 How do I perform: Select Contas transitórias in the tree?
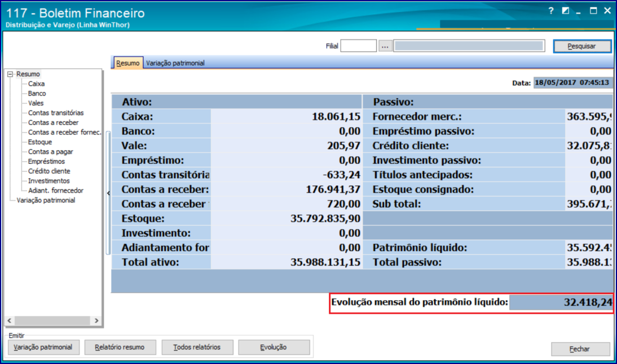[x=56, y=113]
